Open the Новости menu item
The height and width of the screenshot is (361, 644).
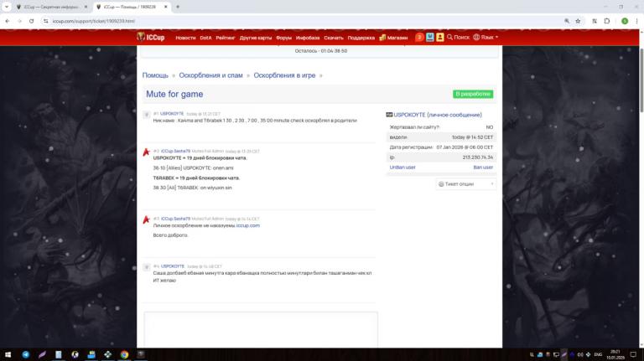(x=185, y=38)
